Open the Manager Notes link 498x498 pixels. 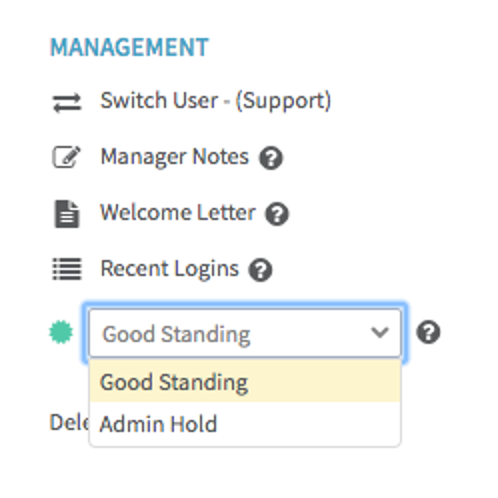coord(175,157)
